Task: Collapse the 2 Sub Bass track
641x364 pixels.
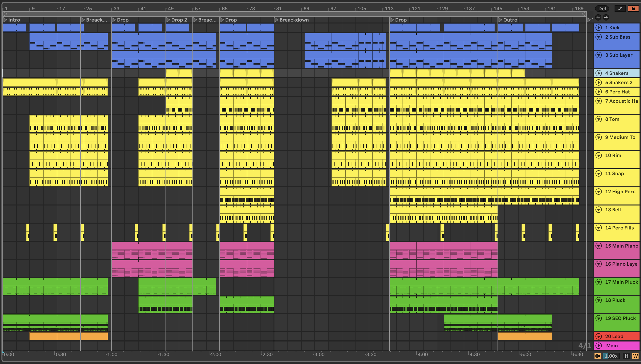Action: point(599,37)
